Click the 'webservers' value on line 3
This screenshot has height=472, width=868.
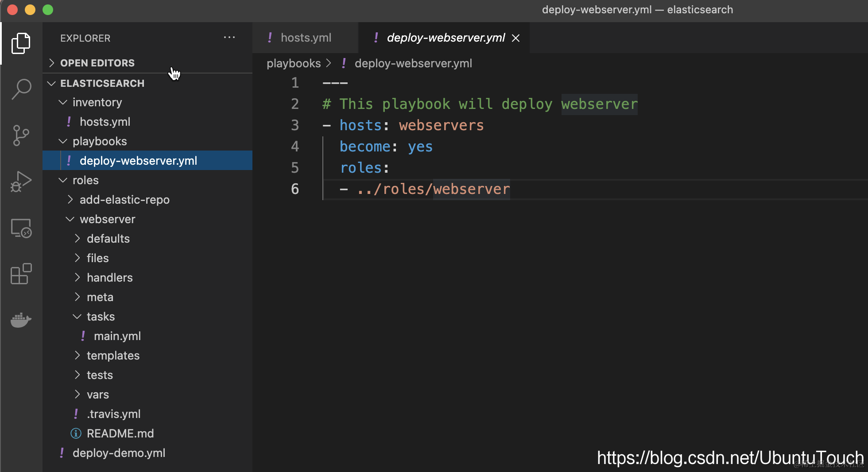[442, 125]
